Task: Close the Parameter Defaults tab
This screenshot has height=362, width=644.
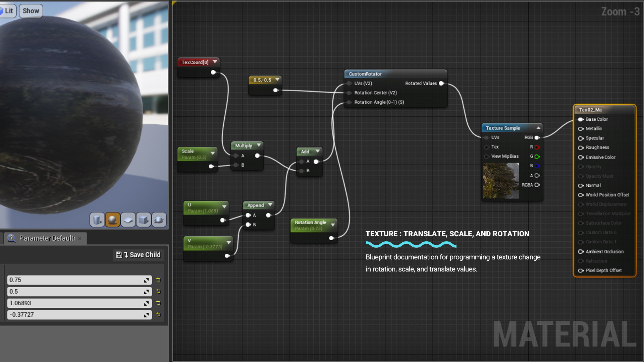Action: point(79,238)
